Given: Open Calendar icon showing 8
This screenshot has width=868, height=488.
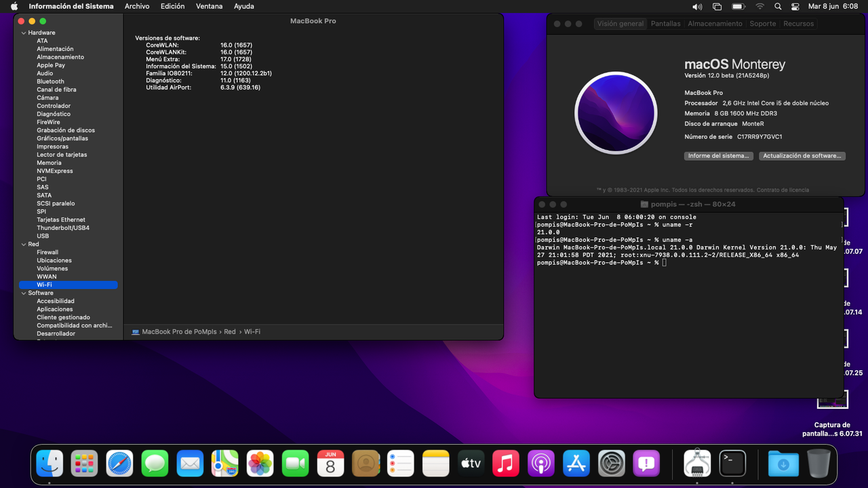Looking at the screenshot, I should pos(331,464).
